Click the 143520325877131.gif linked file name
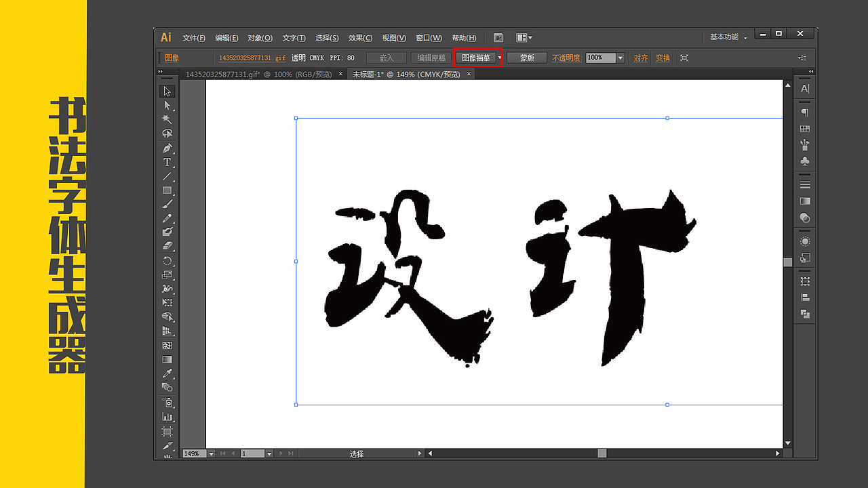The width and height of the screenshot is (868, 488). [x=252, y=58]
